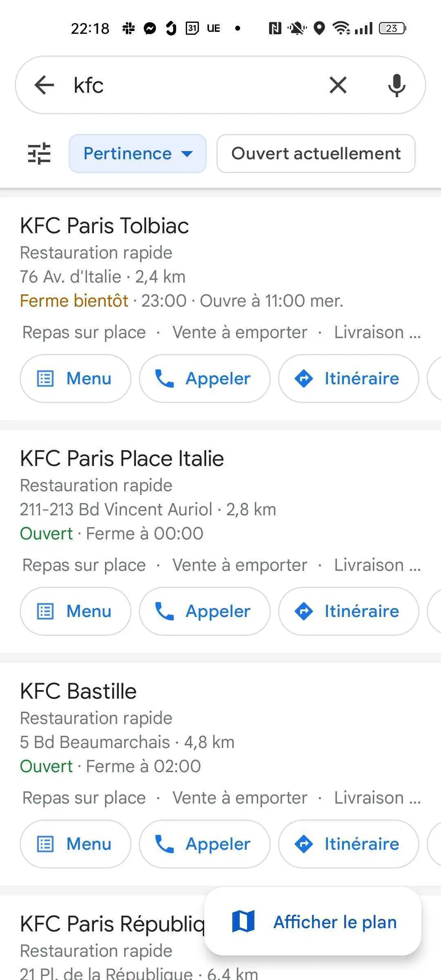Screen dimensions: 441x980
Task: Open Menu for KFC Paris Place Italie
Action: point(76,611)
